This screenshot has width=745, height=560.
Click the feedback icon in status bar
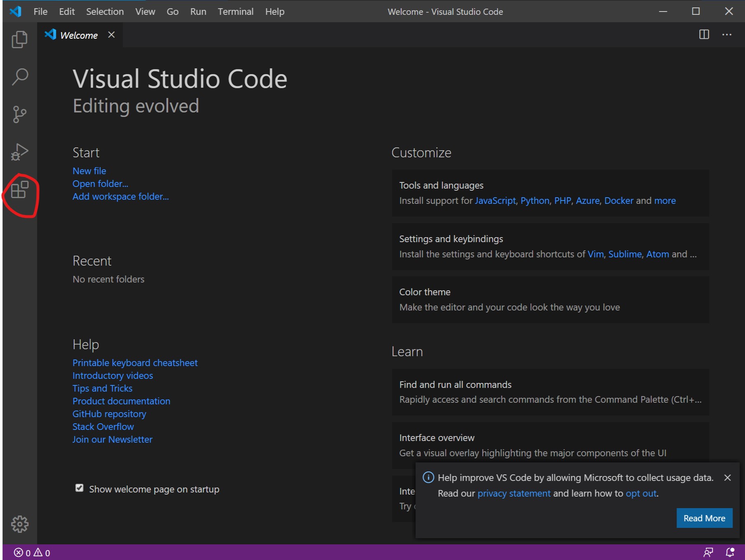[708, 553]
